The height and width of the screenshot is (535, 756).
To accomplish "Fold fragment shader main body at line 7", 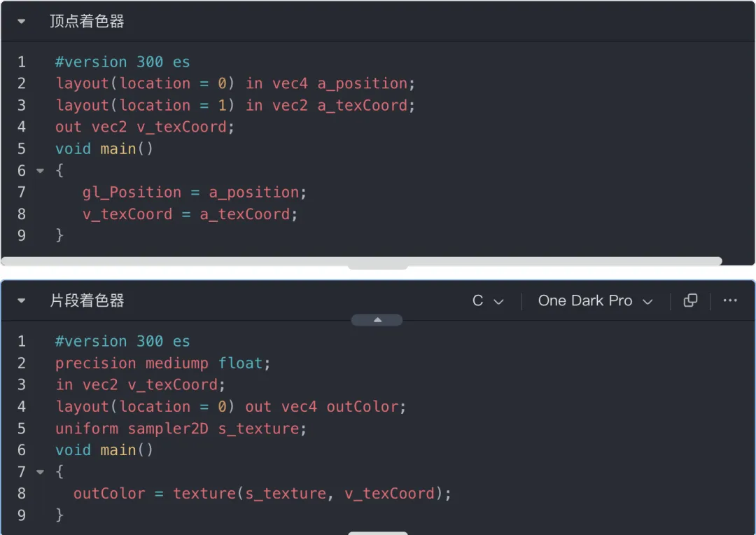I will tap(40, 472).
